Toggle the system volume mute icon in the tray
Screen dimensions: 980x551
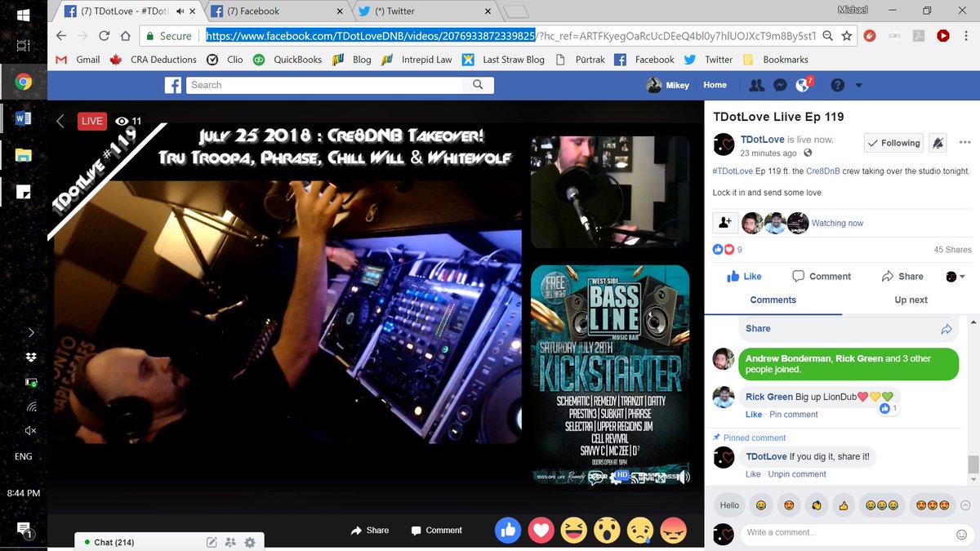coord(30,430)
